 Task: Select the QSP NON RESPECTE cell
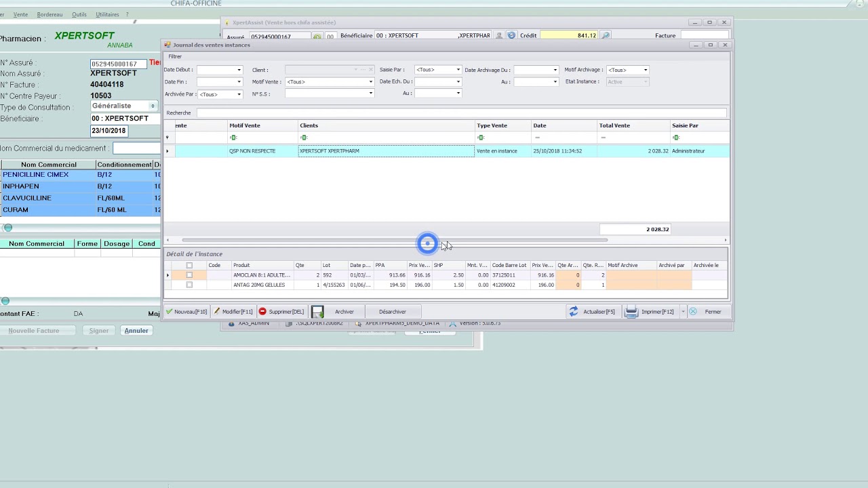point(262,151)
